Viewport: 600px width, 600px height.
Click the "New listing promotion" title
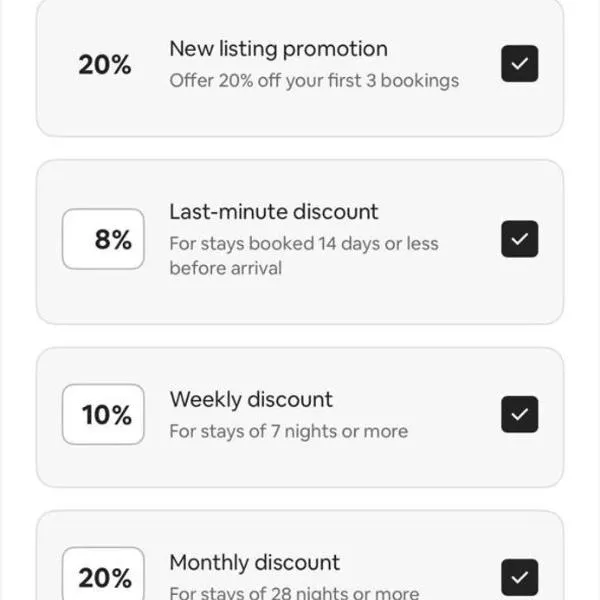(278, 49)
